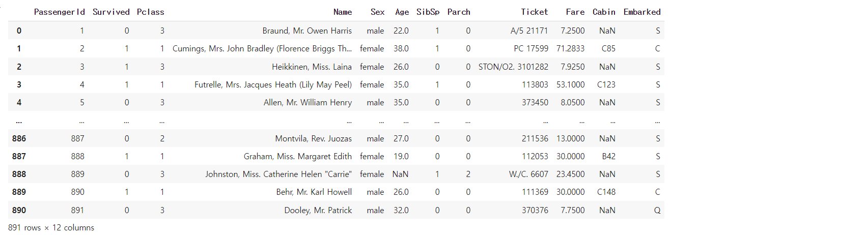
Task: Click cabin value C123
Action: [606, 84]
